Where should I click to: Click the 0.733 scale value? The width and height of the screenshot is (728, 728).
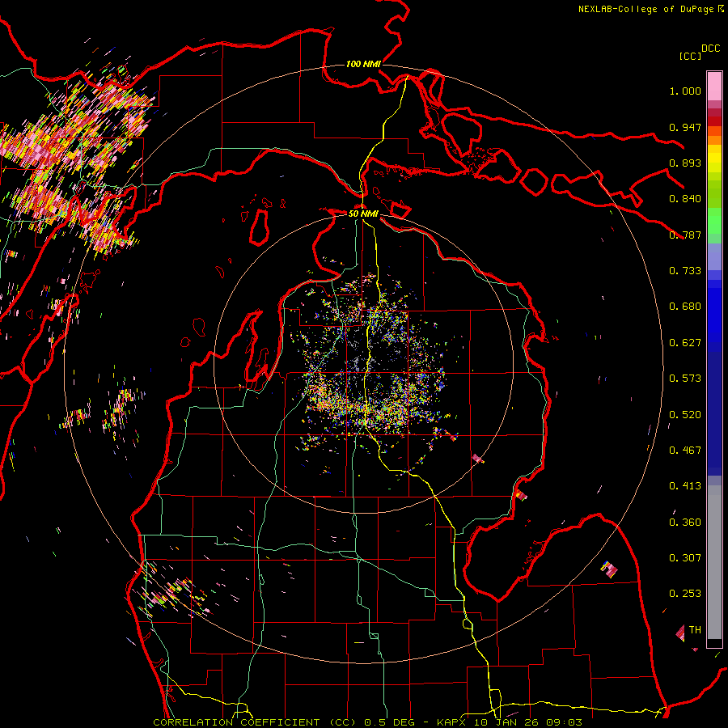[685, 271]
